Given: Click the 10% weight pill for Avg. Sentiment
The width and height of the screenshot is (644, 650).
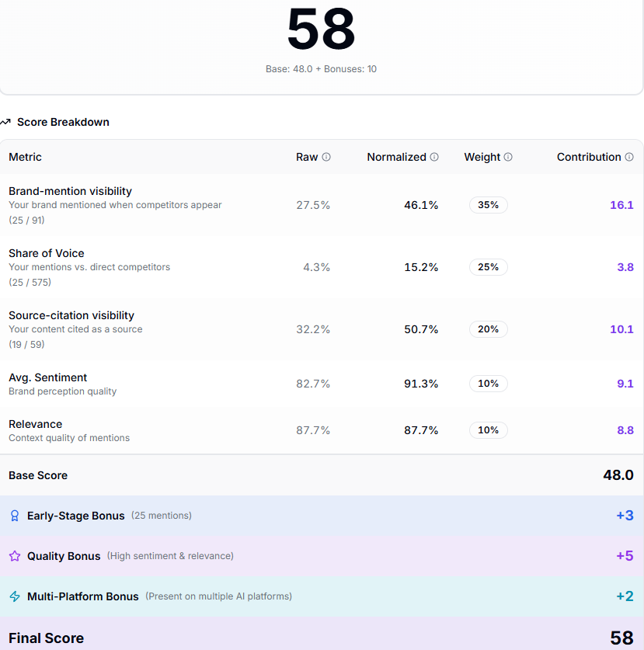Looking at the screenshot, I should 488,384.
